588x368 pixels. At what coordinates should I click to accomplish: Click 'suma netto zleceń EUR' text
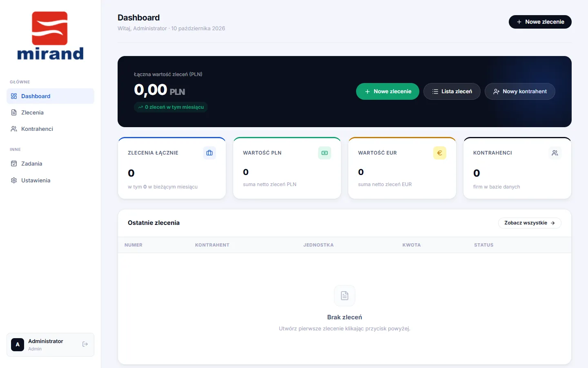click(385, 184)
